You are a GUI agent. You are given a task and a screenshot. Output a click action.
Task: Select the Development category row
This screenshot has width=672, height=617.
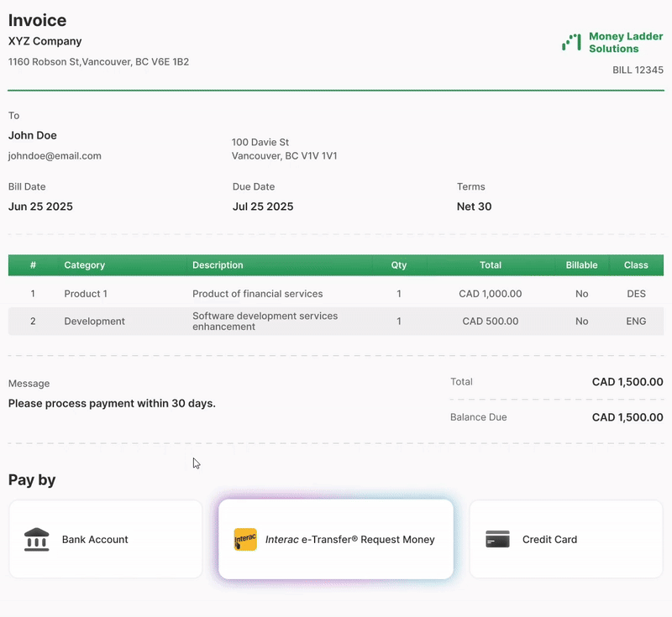[x=336, y=322]
